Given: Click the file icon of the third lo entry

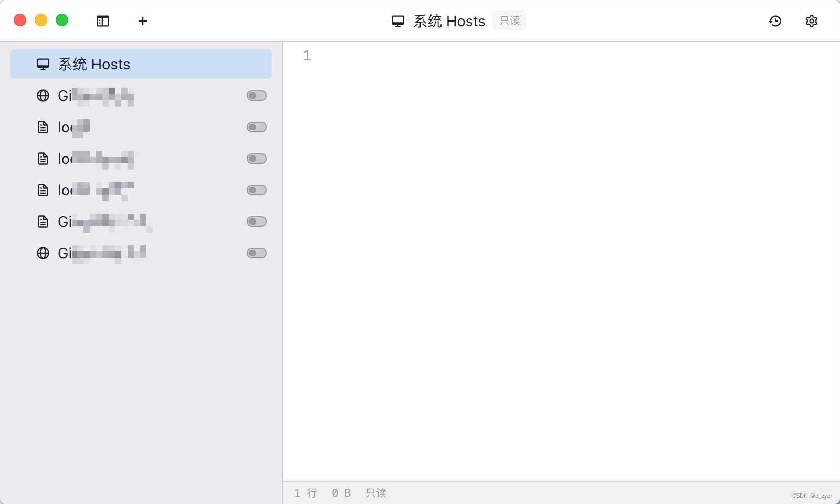Looking at the screenshot, I should click(43, 190).
